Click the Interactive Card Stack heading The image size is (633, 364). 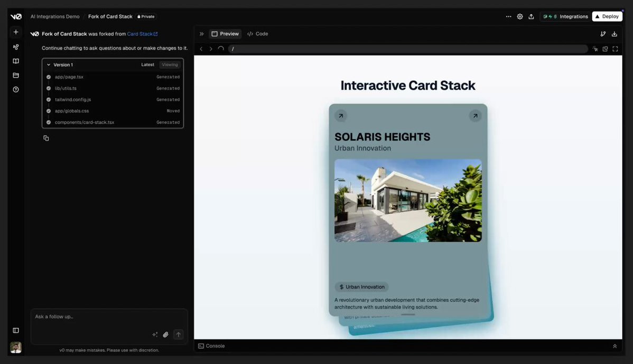408,86
